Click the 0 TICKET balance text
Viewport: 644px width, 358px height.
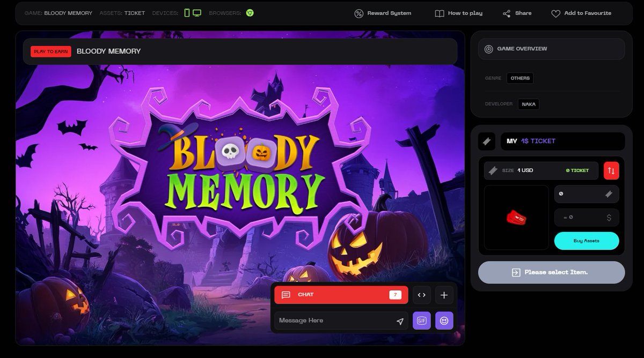[x=577, y=170]
